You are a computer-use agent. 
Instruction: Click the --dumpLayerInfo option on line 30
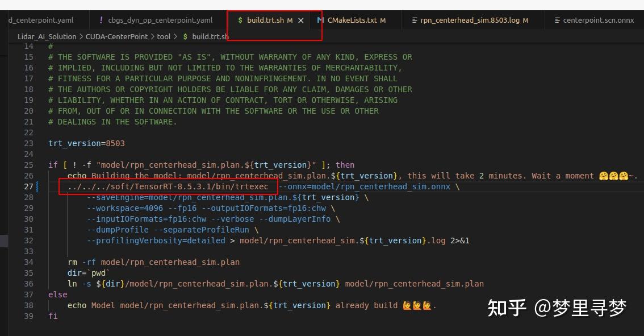295,219
